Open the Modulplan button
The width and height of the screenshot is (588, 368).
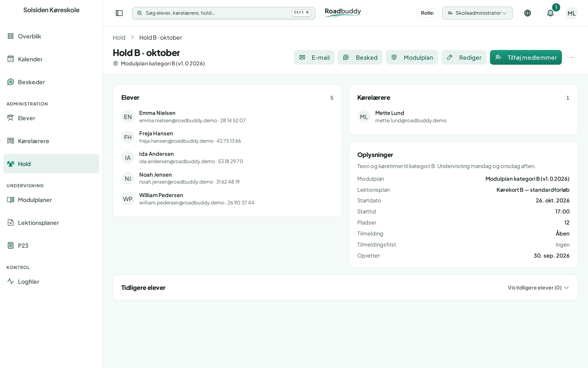pos(412,57)
